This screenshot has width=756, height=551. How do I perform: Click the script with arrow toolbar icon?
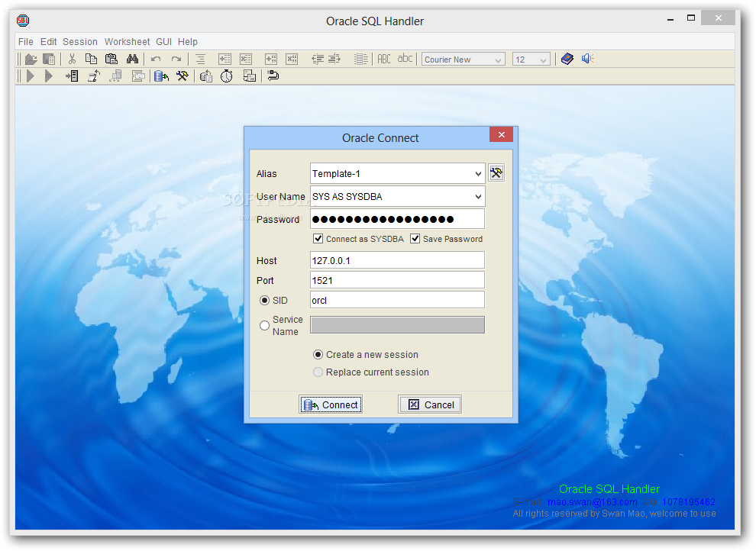pyautogui.click(x=94, y=76)
